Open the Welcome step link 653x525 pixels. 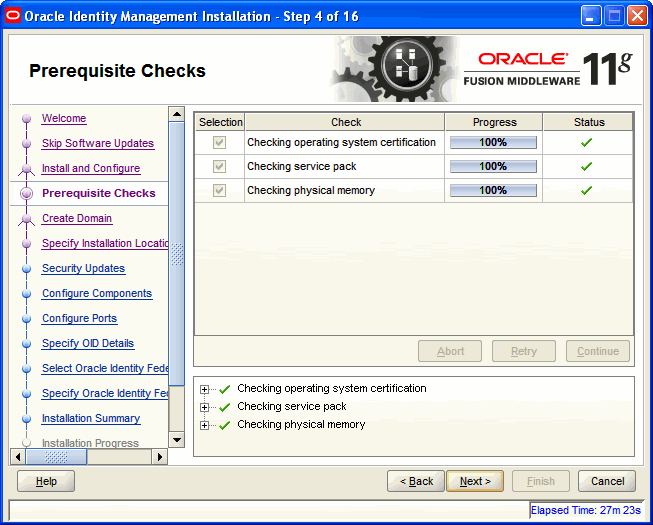point(64,118)
